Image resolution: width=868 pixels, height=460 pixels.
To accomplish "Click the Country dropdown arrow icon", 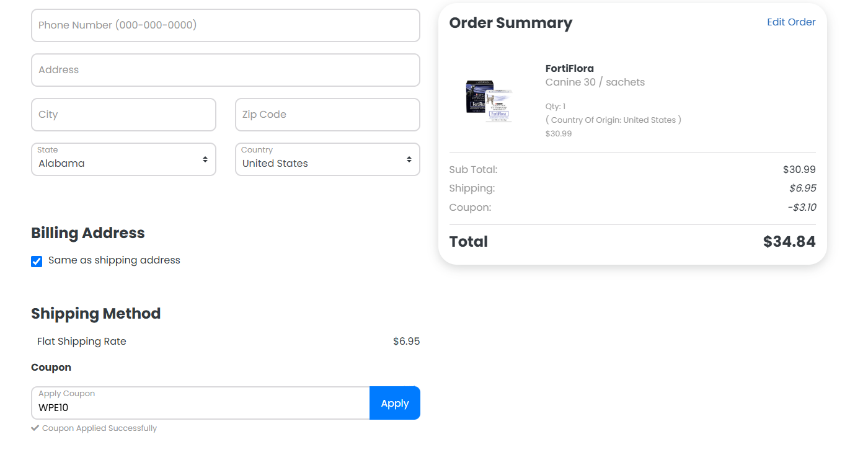I will coord(409,160).
